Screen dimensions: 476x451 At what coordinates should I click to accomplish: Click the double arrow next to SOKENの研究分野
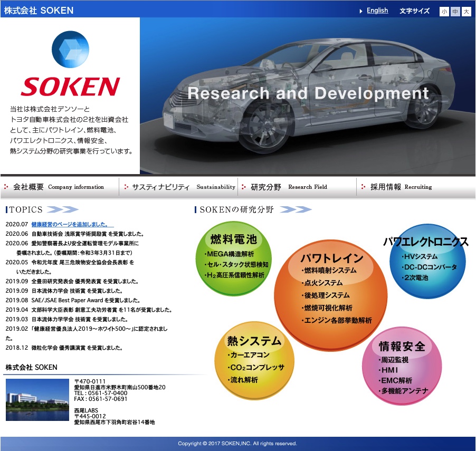point(296,209)
